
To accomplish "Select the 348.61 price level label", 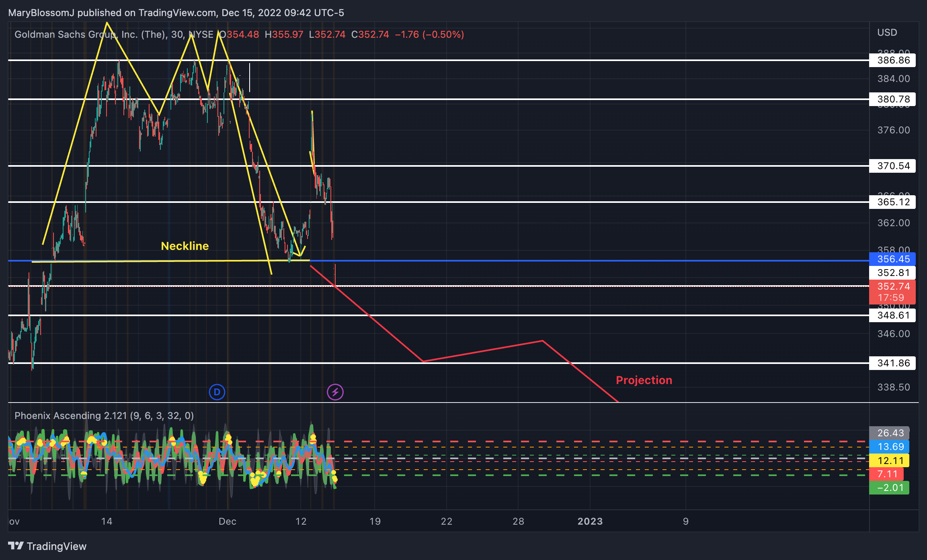I will pos(892,315).
